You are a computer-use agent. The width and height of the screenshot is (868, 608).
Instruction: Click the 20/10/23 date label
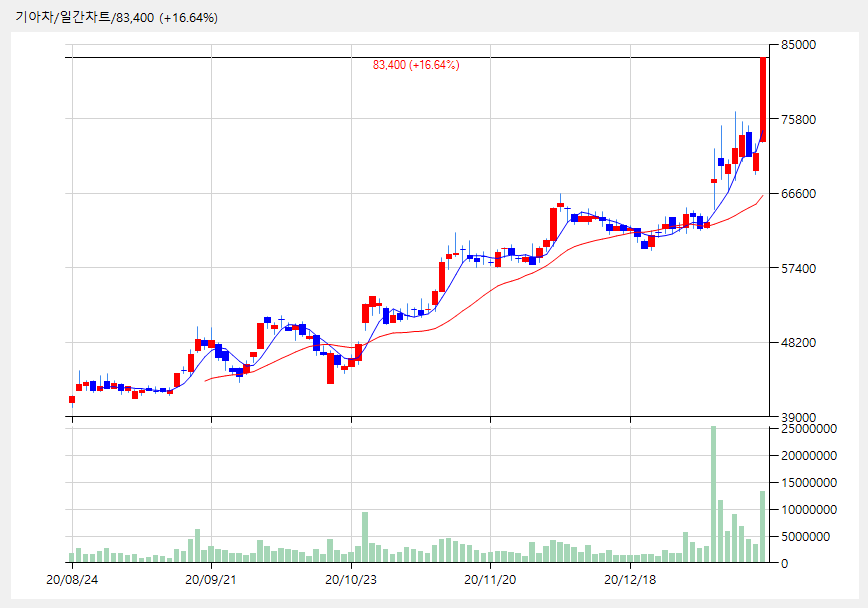coord(351,580)
